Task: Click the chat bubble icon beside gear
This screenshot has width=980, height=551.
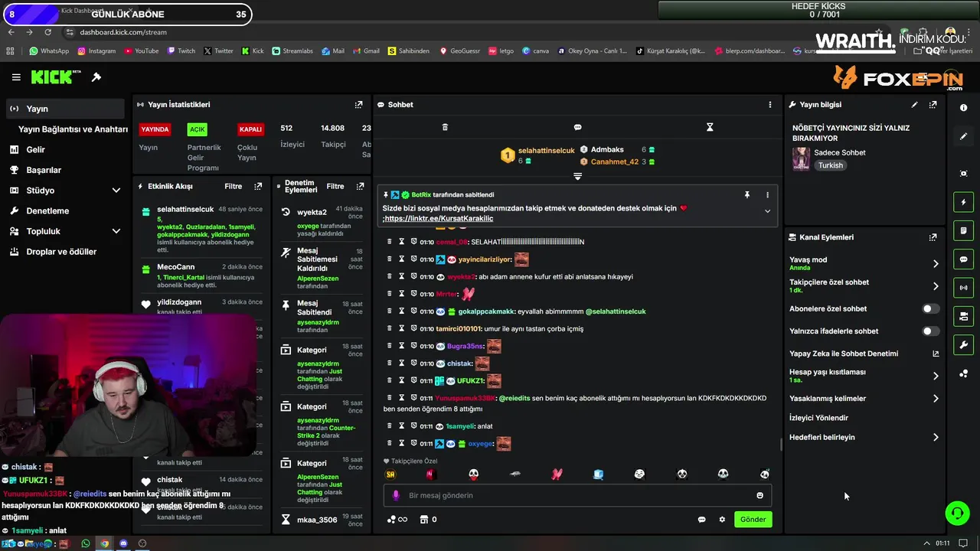Action: 701,520
